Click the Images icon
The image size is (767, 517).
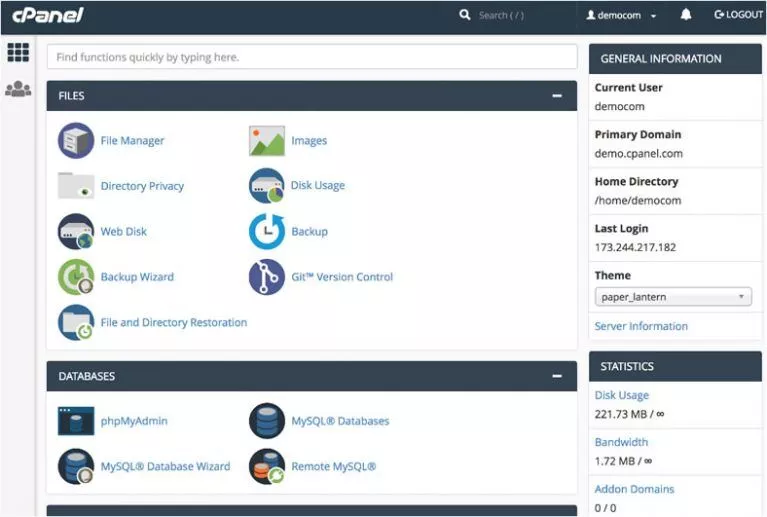(x=267, y=141)
